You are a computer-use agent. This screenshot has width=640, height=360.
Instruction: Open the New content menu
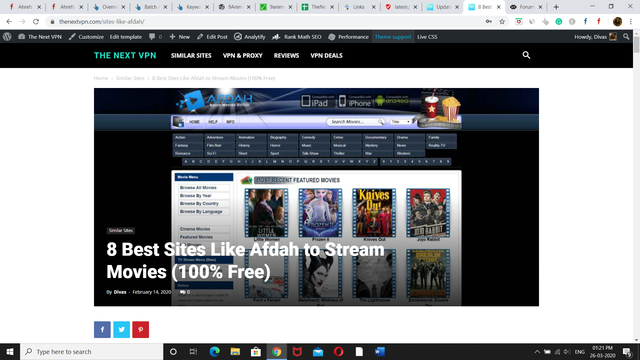180,37
